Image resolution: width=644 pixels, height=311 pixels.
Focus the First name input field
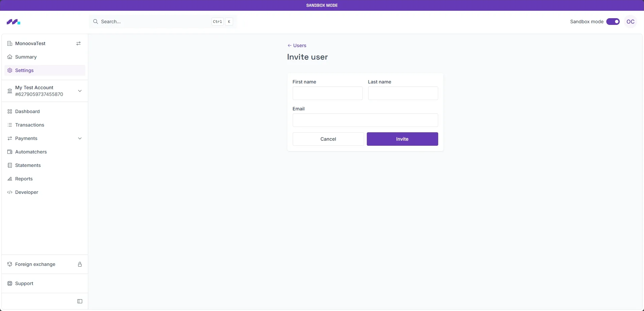pos(327,93)
